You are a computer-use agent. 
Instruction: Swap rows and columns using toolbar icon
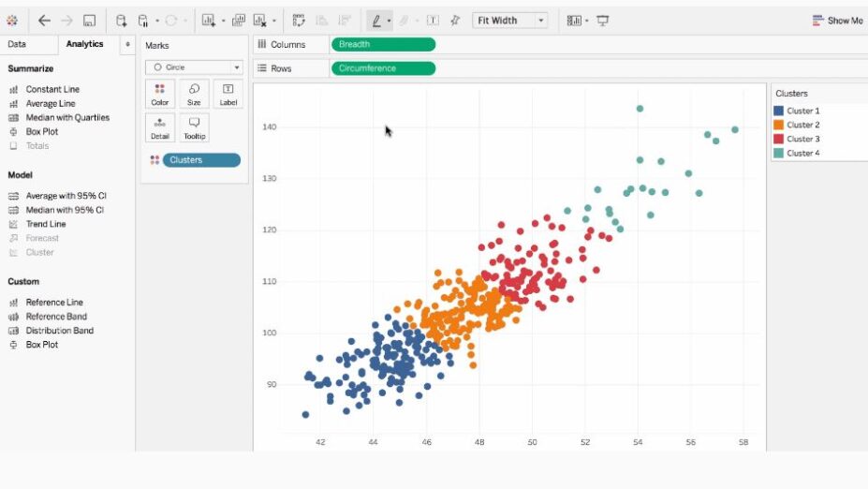tap(299, 20)
